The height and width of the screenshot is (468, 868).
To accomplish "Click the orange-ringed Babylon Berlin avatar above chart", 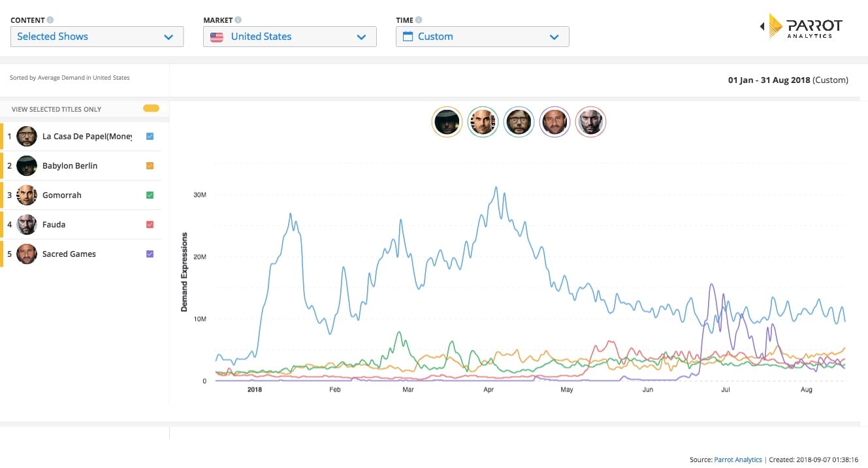I will (447, 122).
